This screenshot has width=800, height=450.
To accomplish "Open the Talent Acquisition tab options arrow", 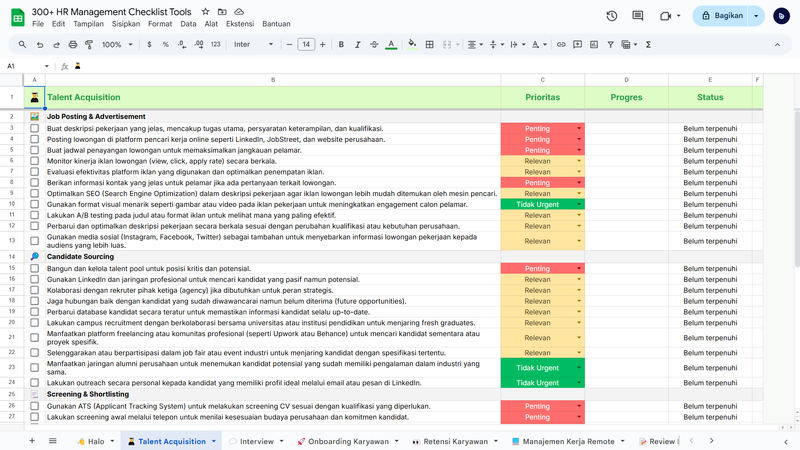I will point(214,441).
